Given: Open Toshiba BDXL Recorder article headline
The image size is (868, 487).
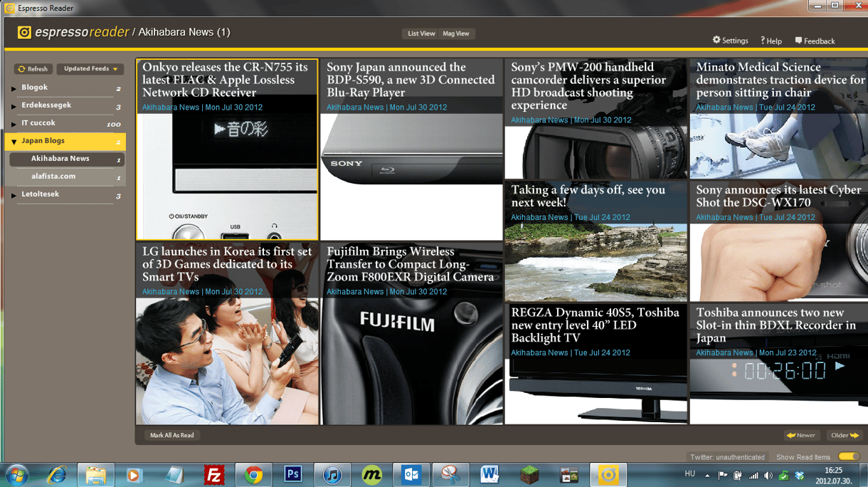Looking at the screenshot, I should tap(776, 325).
